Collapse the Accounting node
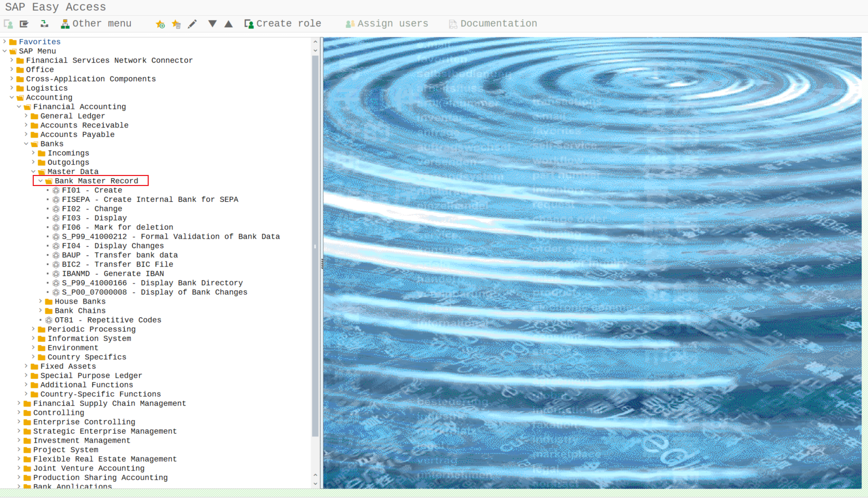 (x=12, y=97)
